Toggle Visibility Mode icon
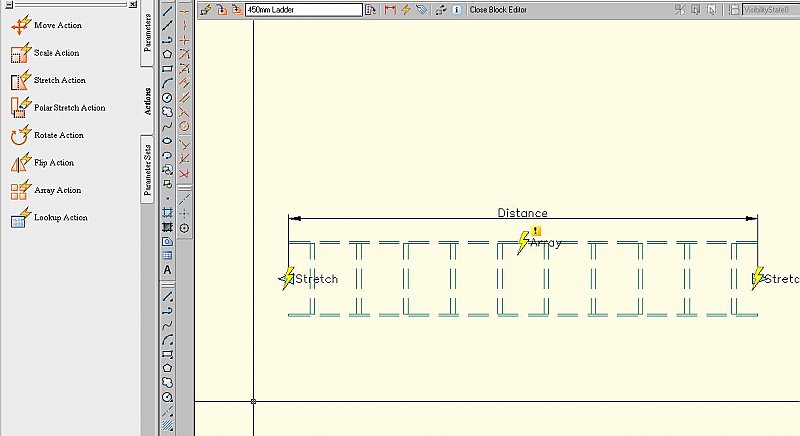Screen dimensions: 800x436 pos(680,10)
